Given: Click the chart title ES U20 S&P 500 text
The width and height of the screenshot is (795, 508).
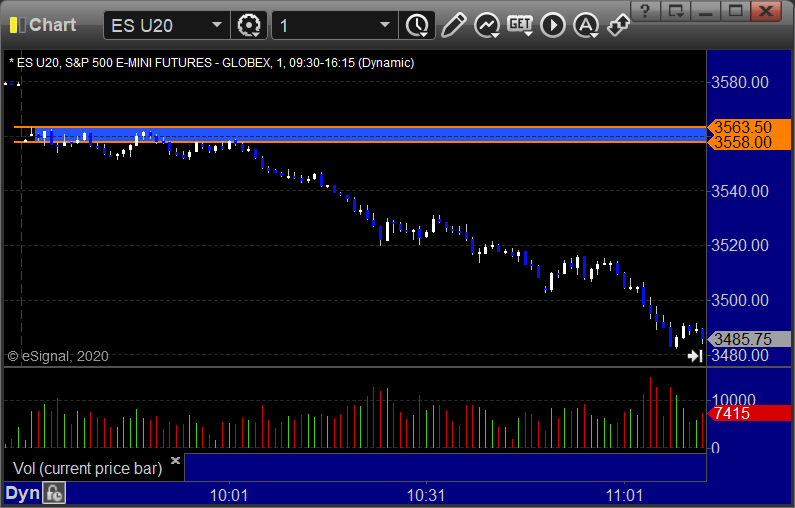Looking at the screenshot, I should click(x=211, y=63).
